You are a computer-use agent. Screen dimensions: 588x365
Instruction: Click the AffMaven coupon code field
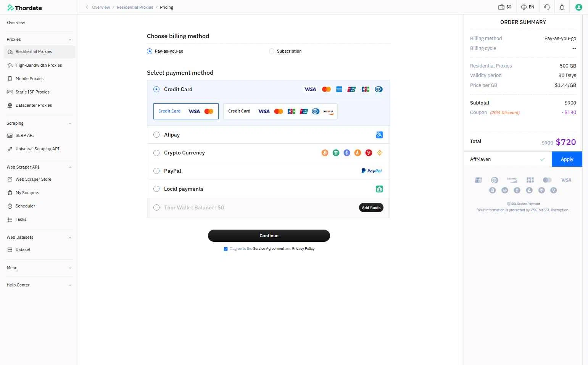[x=508, y=159]
